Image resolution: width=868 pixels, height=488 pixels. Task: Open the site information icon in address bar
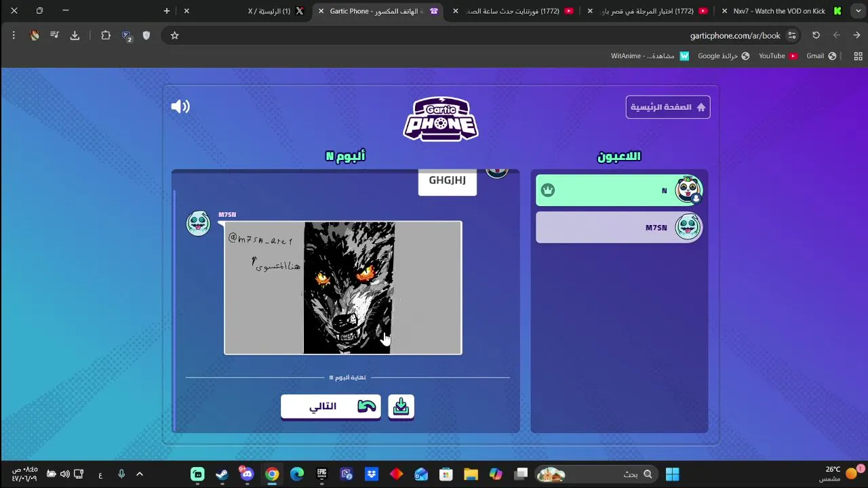(791, 35)
